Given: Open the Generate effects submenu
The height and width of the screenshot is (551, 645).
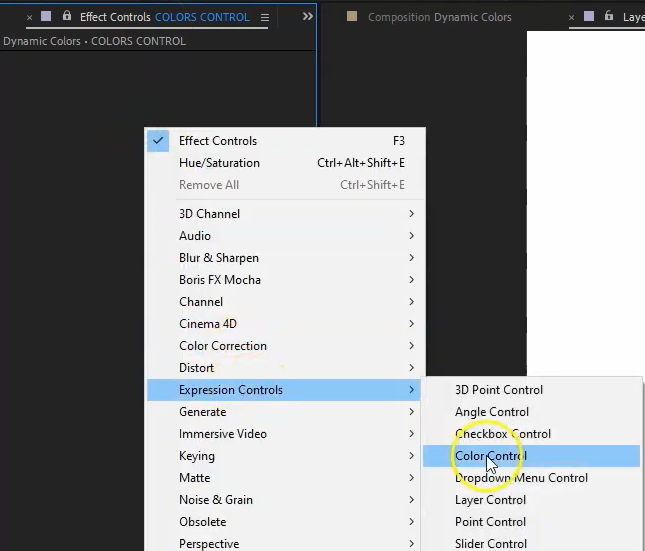Looking at the screenshot, I should pos(202,412).
